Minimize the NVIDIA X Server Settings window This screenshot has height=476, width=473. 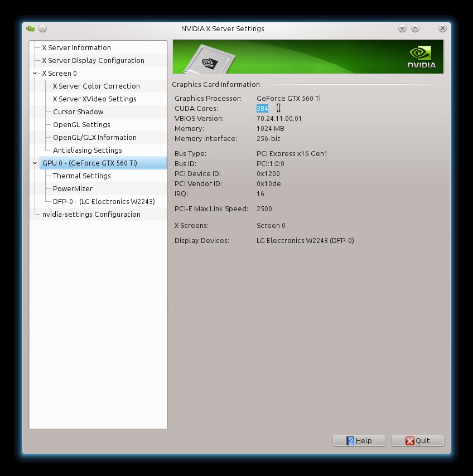(402, 28)
